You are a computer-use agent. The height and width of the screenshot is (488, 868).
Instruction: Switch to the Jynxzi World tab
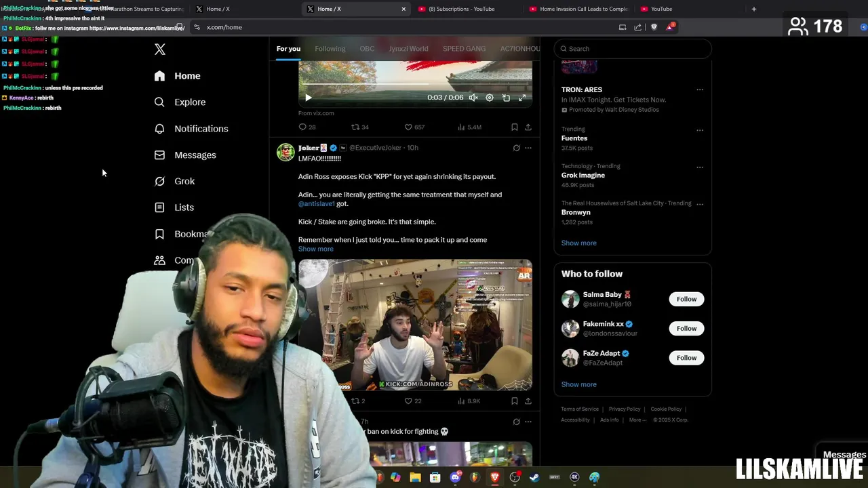click(x=408, y=49)
